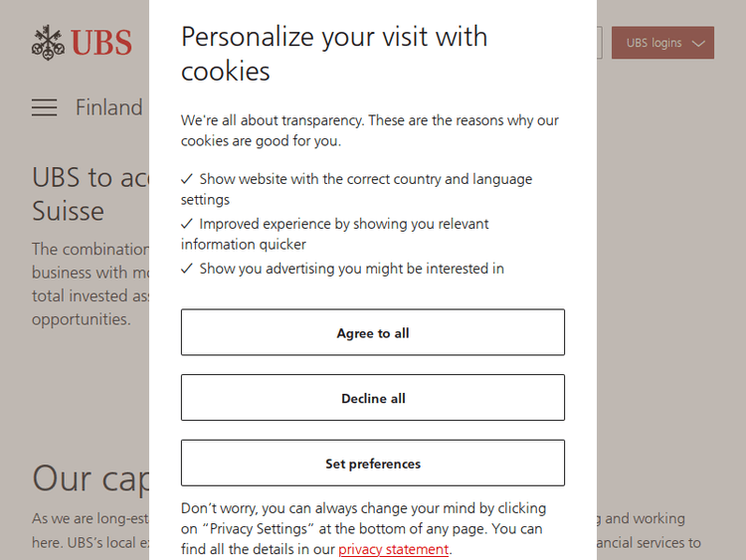Click the 'UBS to ac... Suisse' headline
Viewport: 746px width, 560px height.
click(x=90, y=194)
